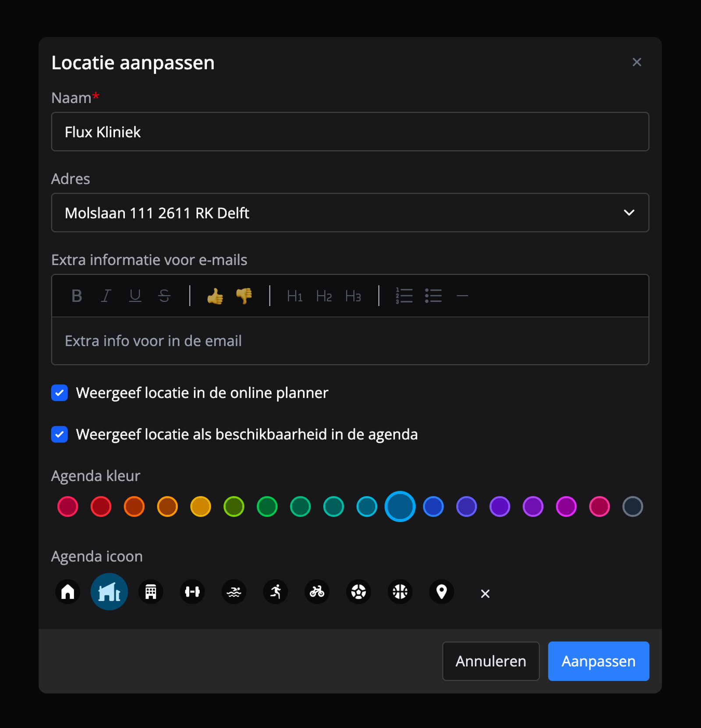Insert horizontal rule line
The width and height of the screenshot is (701, 728).
click(462, 296)
